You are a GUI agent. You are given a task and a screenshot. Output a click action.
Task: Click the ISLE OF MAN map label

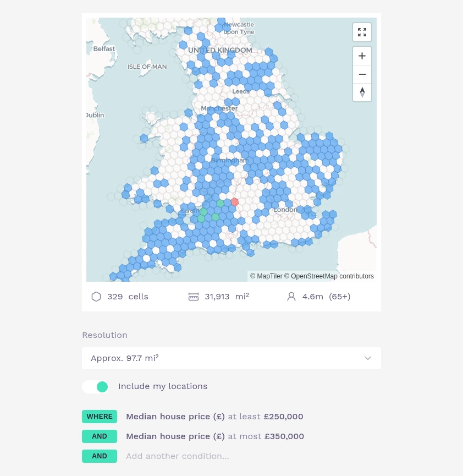click(147, 67)
